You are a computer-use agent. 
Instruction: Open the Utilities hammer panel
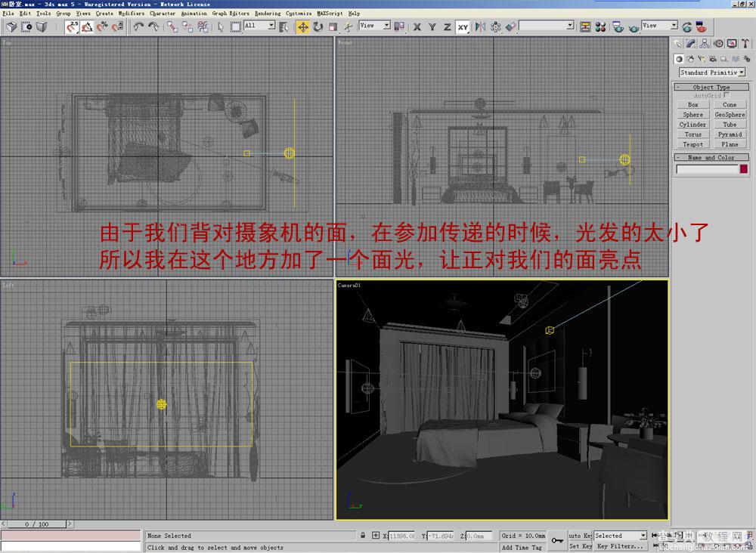[745, 44]
